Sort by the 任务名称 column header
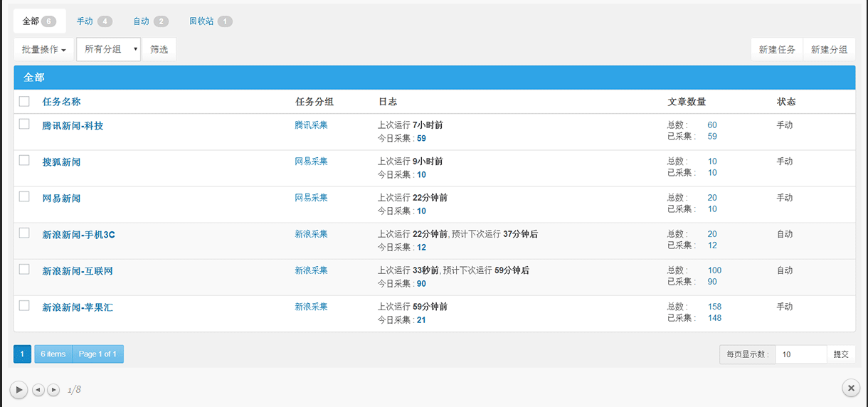This screenshot has width=868, height=407. tap(62, 102)
